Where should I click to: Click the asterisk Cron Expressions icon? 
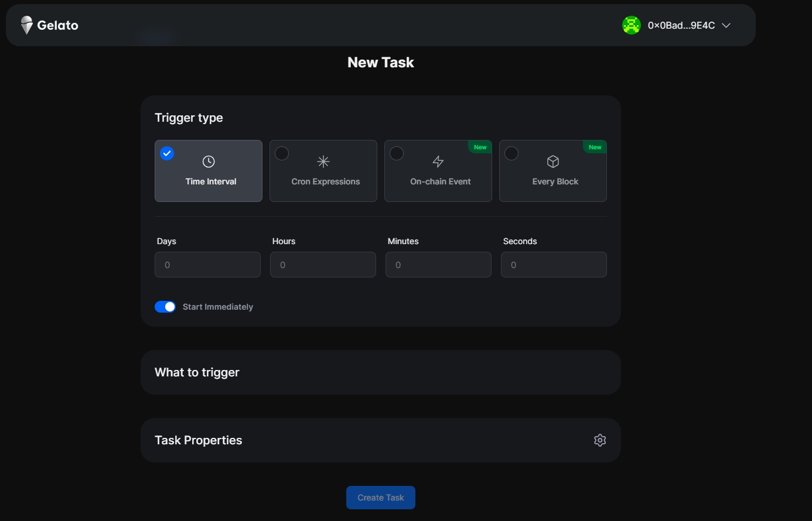pos(323,162)
